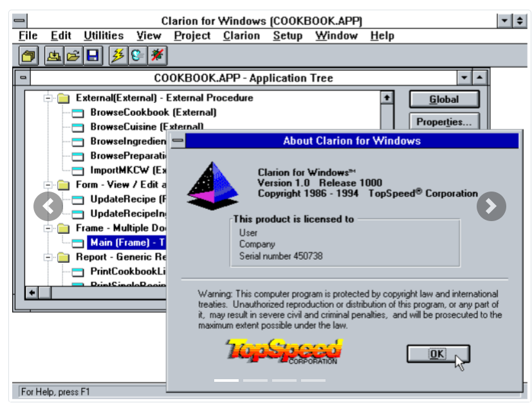This screenshot has height=403, width=532.
Task: Click the window icon next to BrowseIngredien
Action: (x=78, y=141)
